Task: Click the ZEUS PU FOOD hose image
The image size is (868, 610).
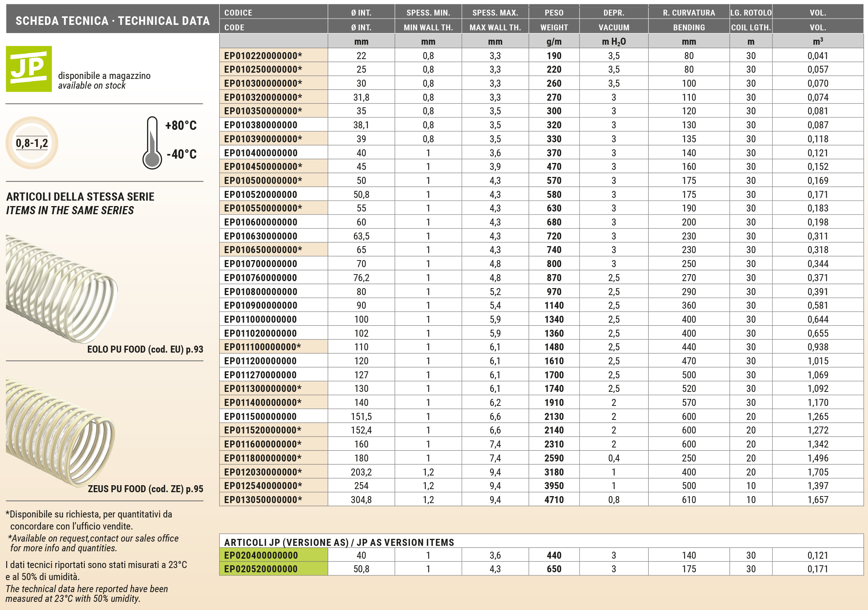Action: (60, 432)
